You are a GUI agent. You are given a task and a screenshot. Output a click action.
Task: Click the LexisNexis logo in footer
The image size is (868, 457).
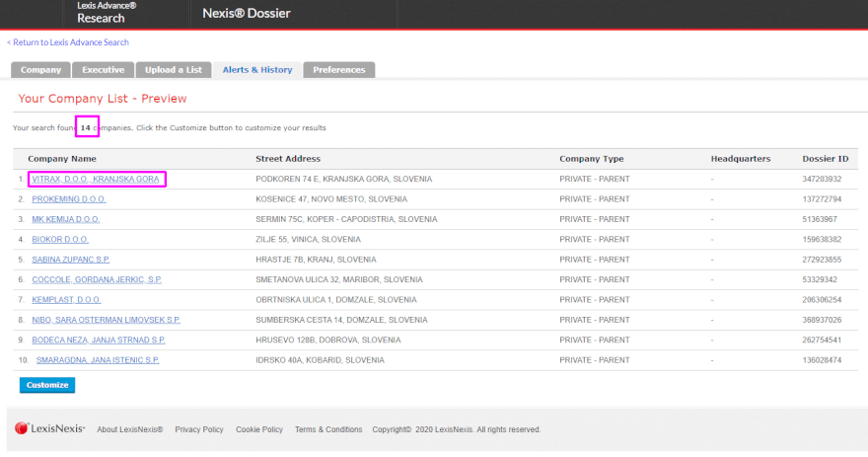pos(50,429)
